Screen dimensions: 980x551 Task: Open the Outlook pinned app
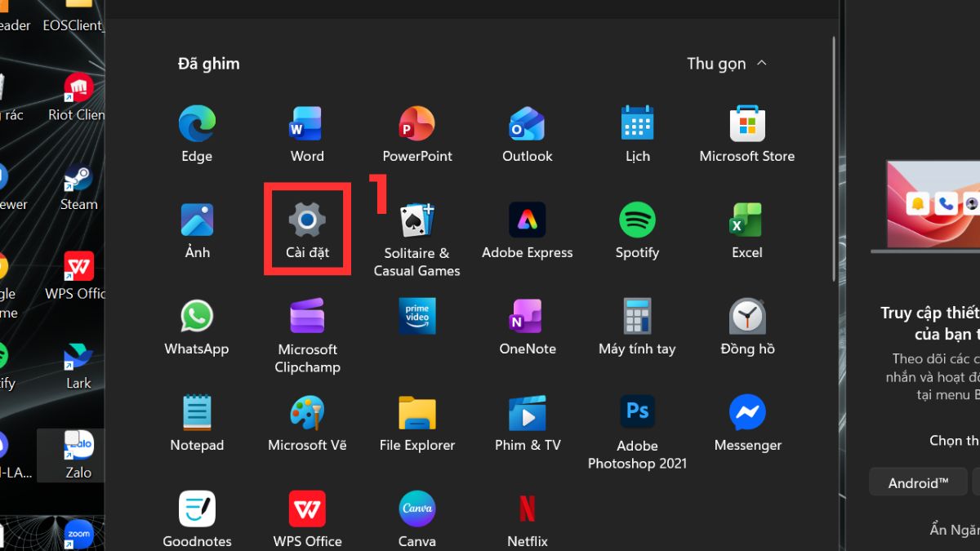528,135
